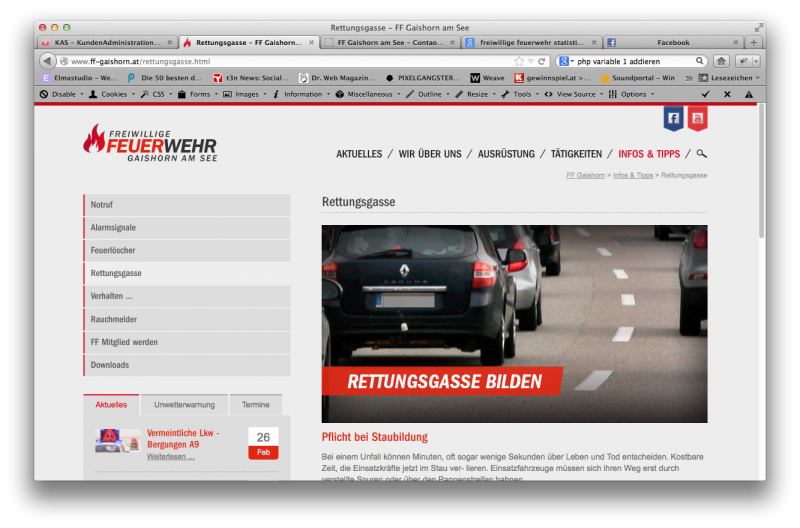Click the checkmark icon in developer toolbar
The width and height of the screenshot is (800, 528).
pos(706,94)
